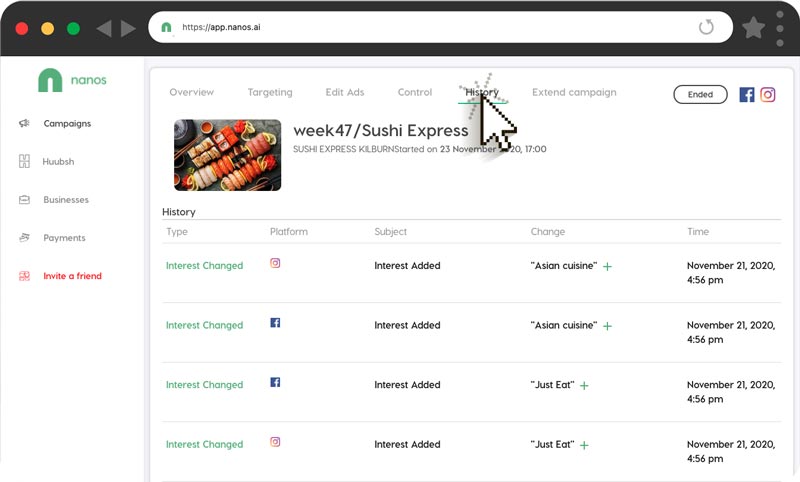Image resolution: width=800 pixels, height=482 pixels.
Task: Click the Instagram icon in last Just Eat row
Action: (x=275, y=442)
